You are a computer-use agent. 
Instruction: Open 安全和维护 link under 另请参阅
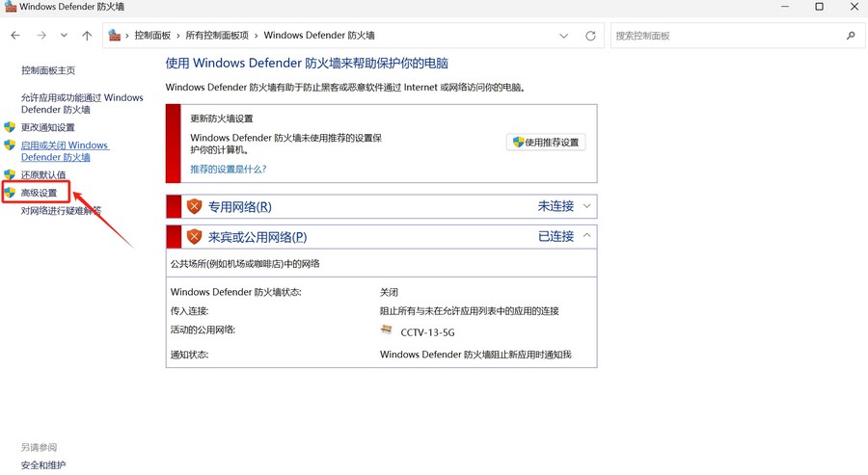[x=43, y=465]
